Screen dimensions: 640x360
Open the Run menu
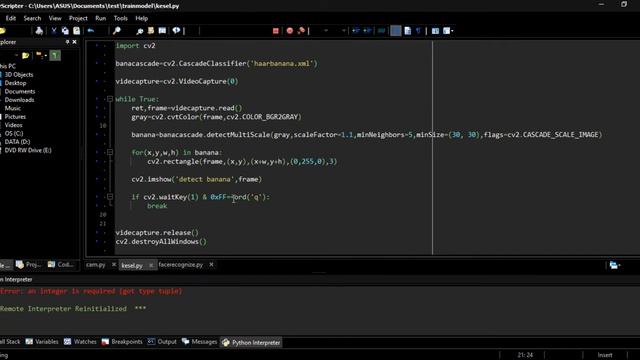pos(100,18)
